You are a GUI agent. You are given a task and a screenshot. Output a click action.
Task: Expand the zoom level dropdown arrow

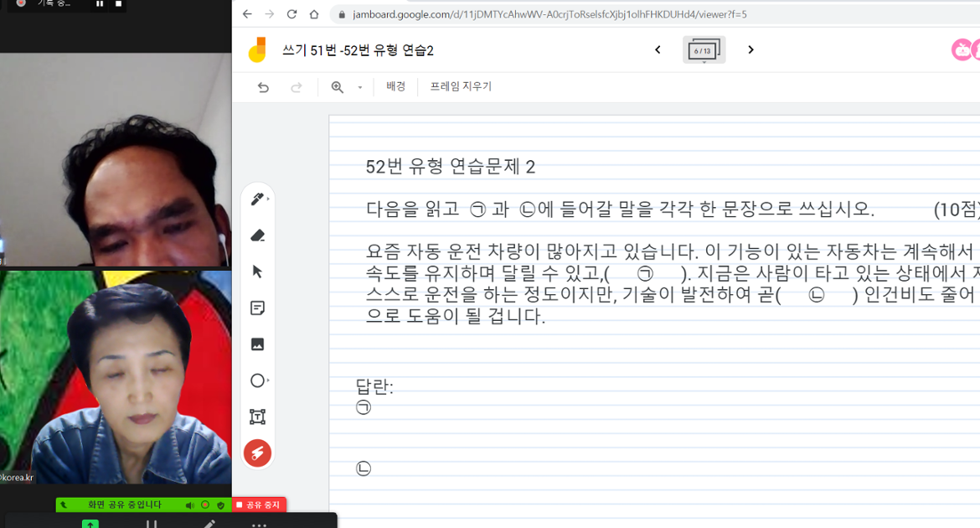pos(360,88)
